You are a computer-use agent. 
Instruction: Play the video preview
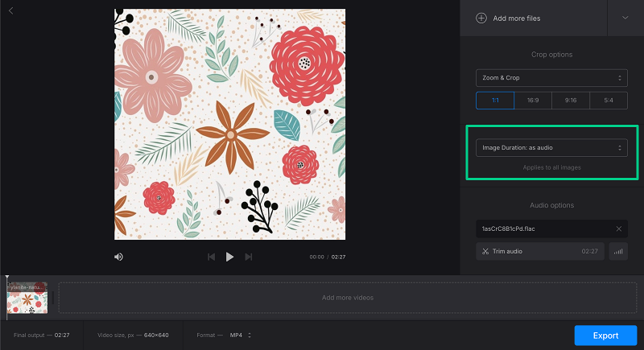tap(229, 257)
